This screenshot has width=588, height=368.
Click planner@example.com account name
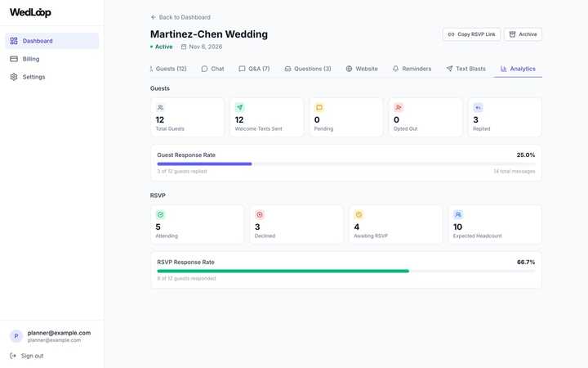[59, 333]
